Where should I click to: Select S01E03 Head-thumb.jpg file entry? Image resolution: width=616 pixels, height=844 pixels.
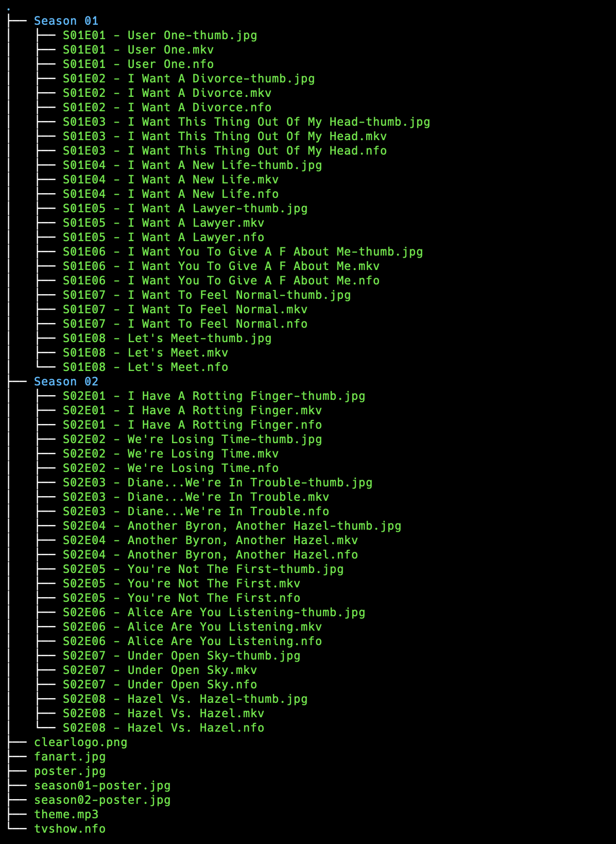(x=246, y=122)
